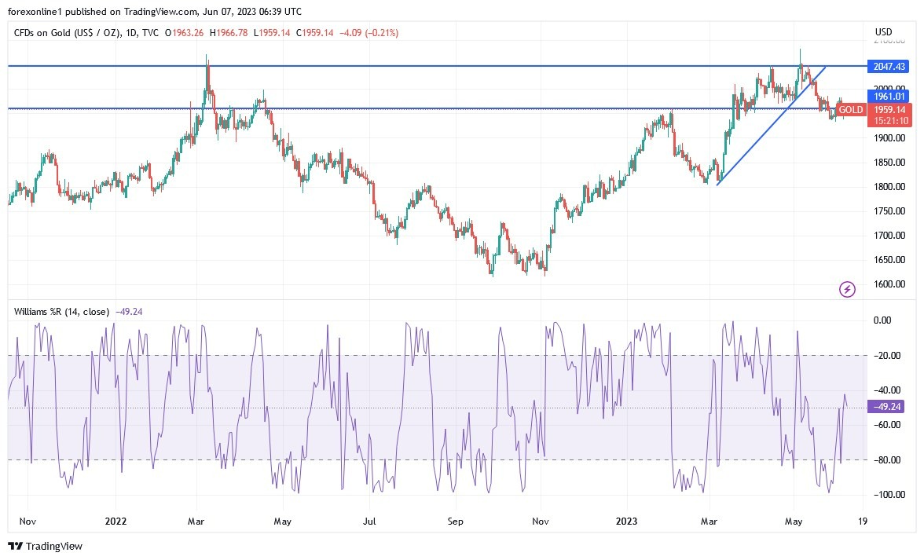Viewport: 924px width, 560px height.
Task: Open the Williams %R (14, close) indicator legend
Action: [x=61, y=312]
